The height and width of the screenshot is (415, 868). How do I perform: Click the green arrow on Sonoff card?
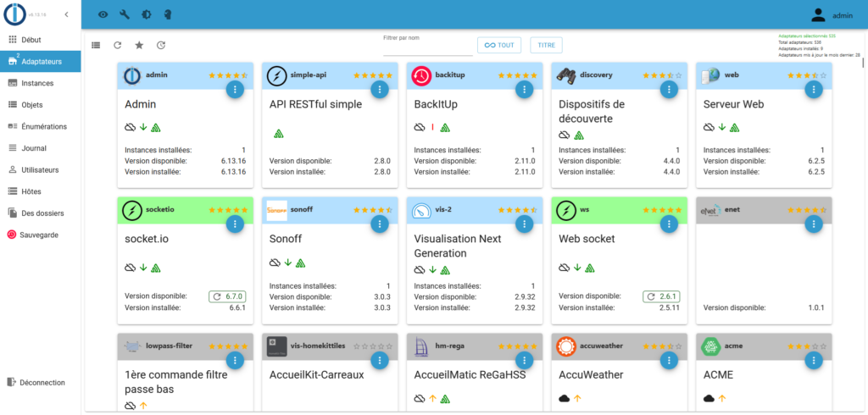pyautogui.click(x=288, y=263)
